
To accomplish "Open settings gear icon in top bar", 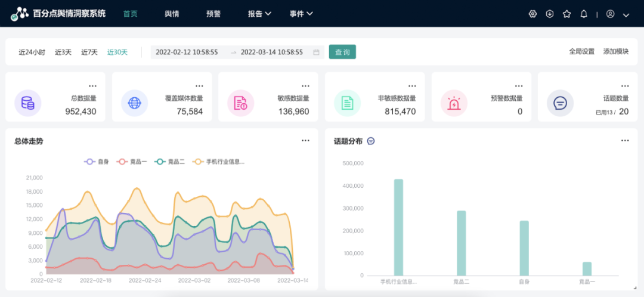I will tap(532, 14).
